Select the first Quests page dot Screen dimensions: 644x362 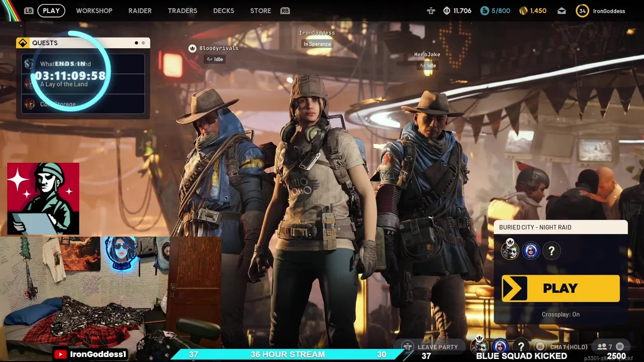[x=136, y=43]
